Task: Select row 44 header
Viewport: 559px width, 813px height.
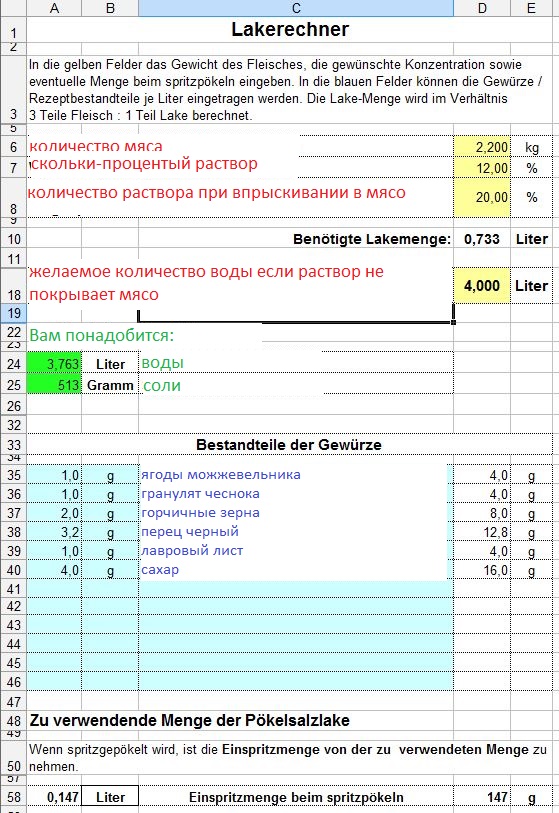Action: [13, 644]
